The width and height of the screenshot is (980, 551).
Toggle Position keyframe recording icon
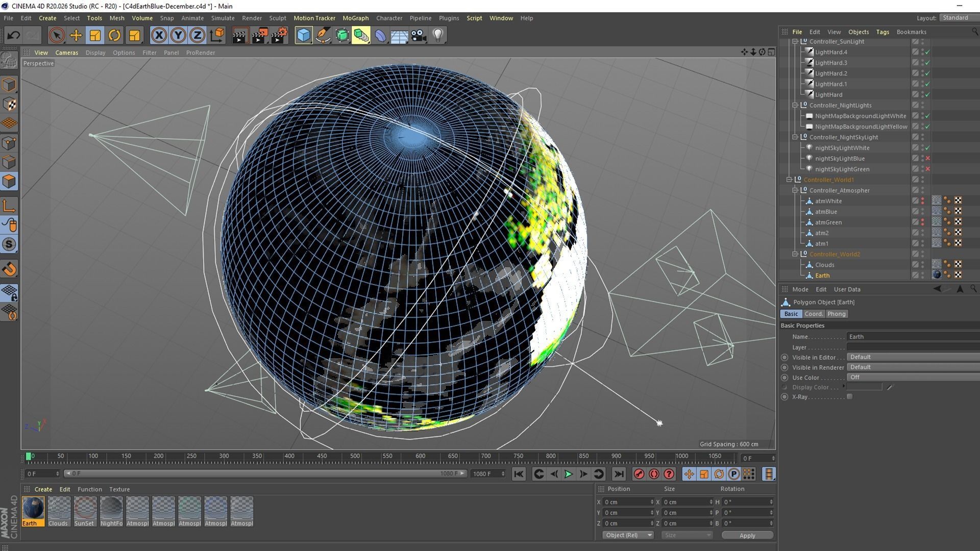tap(689, 474)
